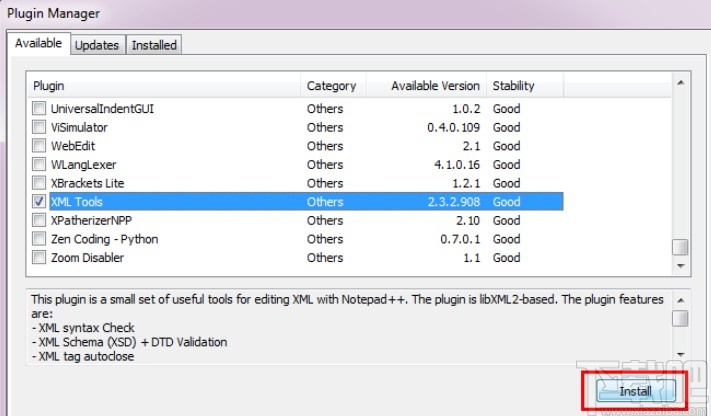
Task: Select the XPatherizerNPP plugin name
Action: pyautogui.click(x=91, y=220)
